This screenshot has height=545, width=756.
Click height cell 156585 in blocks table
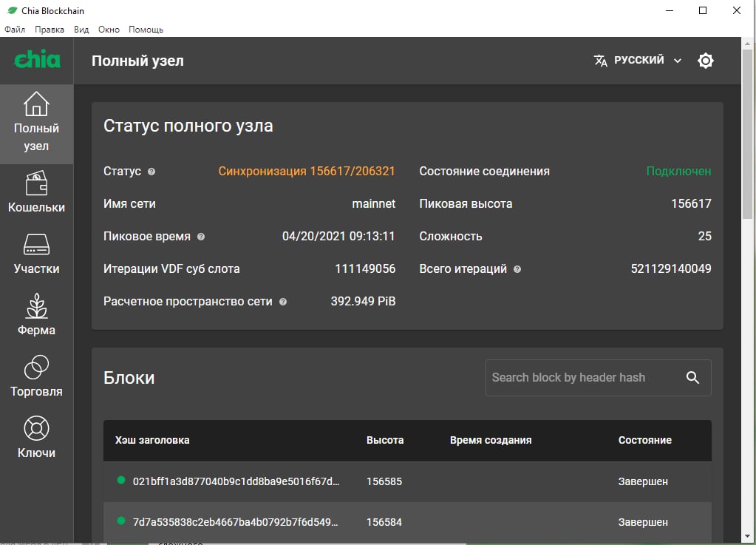(384, 481)
